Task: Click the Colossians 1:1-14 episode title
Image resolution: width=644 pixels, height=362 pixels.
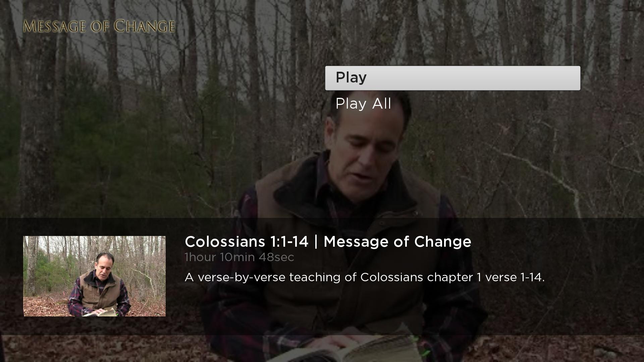Action: click(328, 242)
